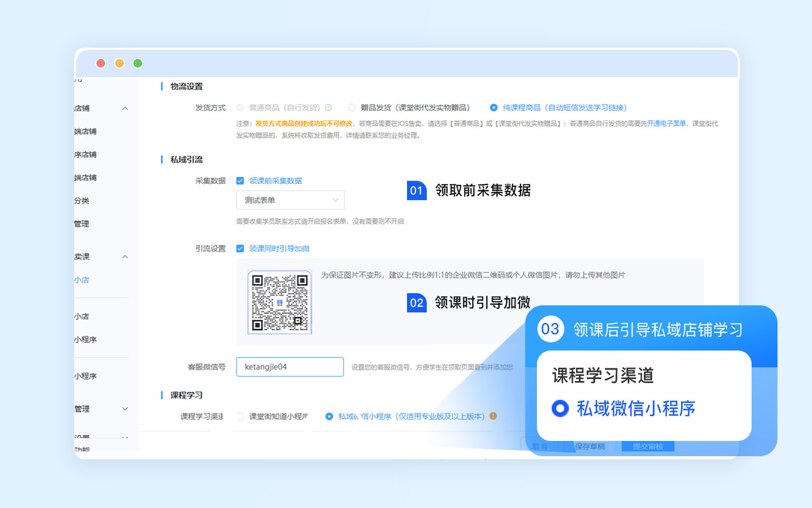This screenshot has width=812, height=508.
Task: Open the 开通电子面单 link
Action: (x=666, y=123)
